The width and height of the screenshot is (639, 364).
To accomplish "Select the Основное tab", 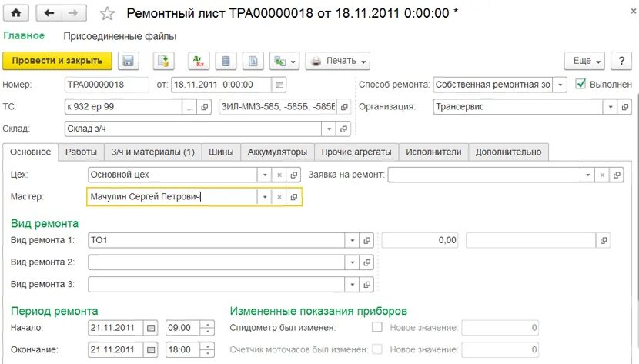I will click(x=31, y=152).
